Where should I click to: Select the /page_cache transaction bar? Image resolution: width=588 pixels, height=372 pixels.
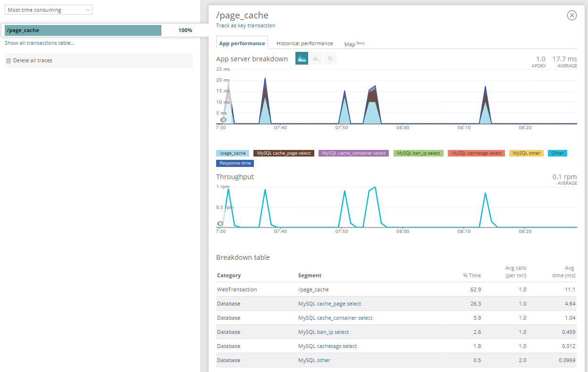(83, 30)
